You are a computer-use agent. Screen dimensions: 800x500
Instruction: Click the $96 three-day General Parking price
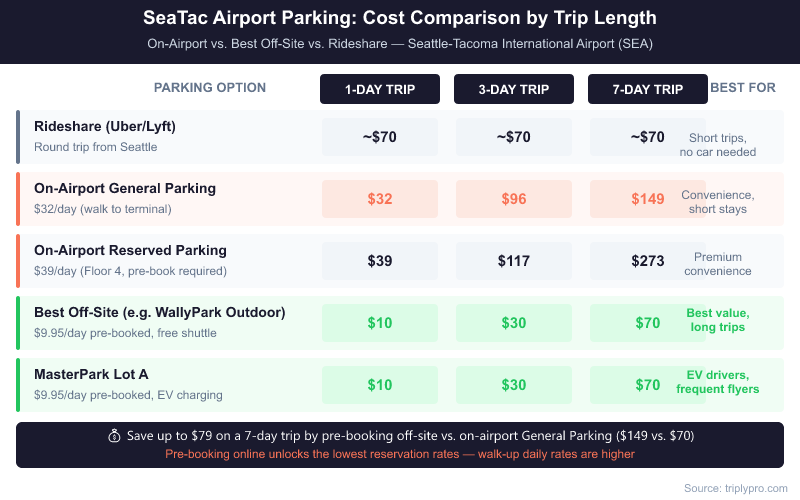pos(514,199)
